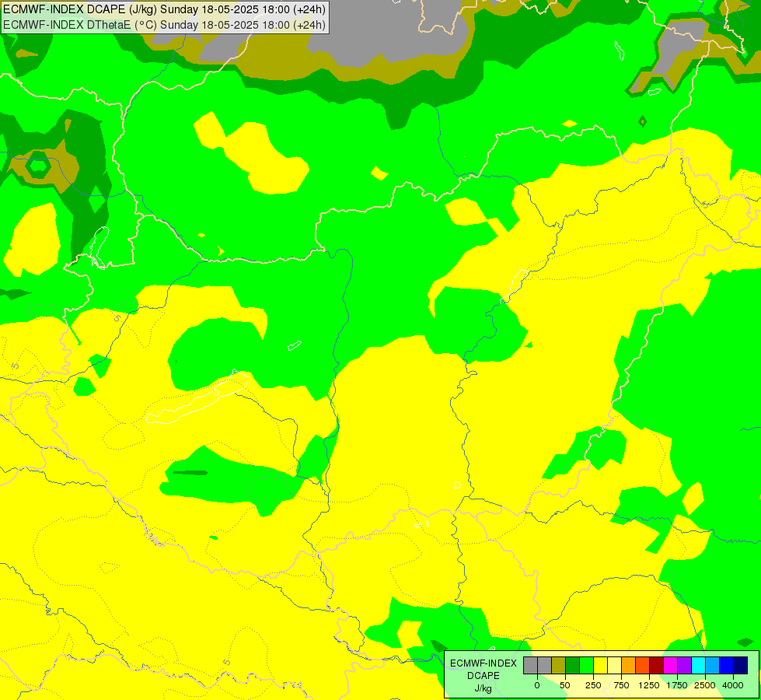
Task: Click the pure blue legend swatch
Action: tap(726, 666)
